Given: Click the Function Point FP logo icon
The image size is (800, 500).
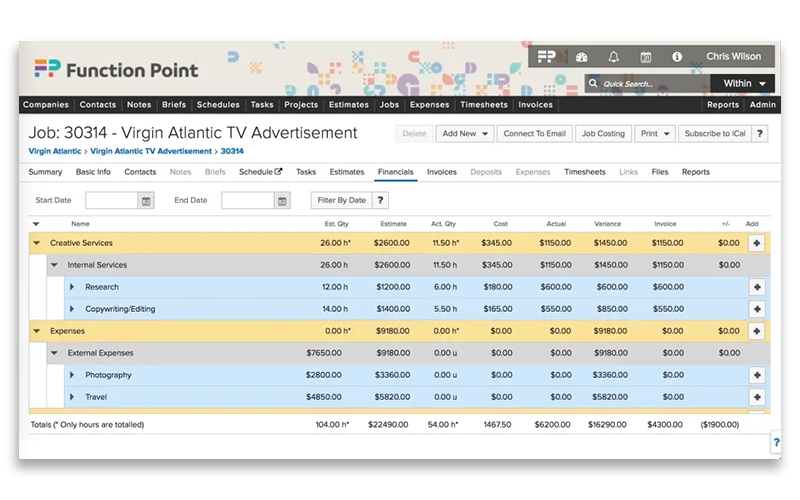Looking at the screenshot, I should point(546,57).
